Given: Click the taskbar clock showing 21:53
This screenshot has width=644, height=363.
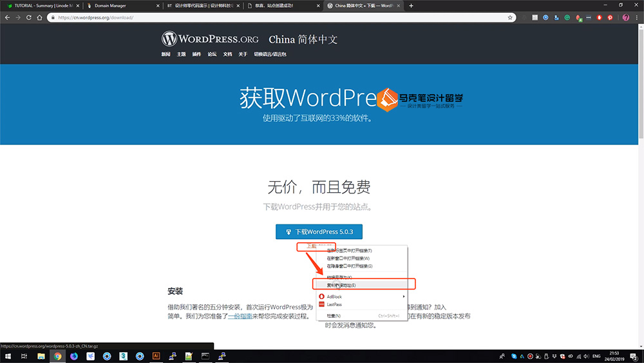Looking at the screenshot, I should tap(614, 356).
